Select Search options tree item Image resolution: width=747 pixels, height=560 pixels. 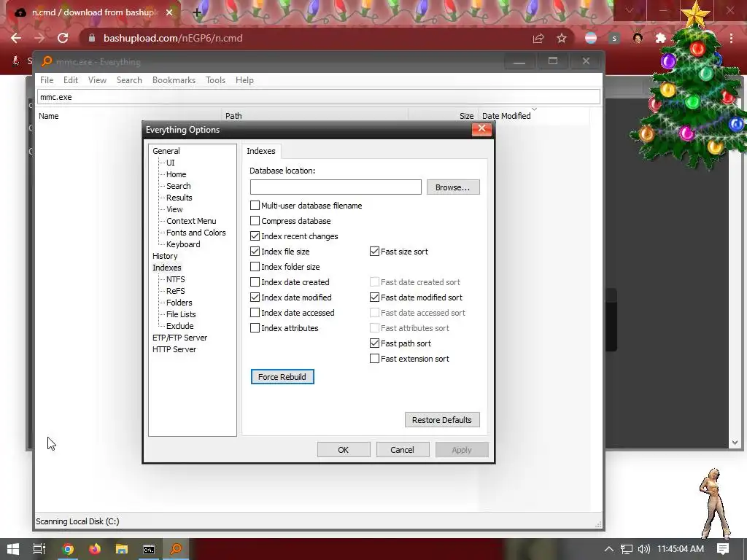click(178, 186)
